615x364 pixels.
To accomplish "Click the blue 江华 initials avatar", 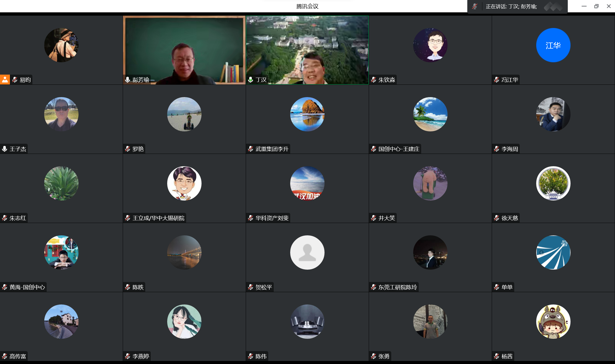I will pos(553,45).
